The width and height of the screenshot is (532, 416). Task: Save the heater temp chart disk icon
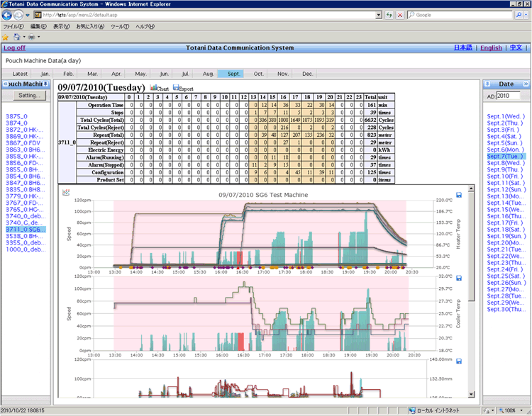459,195
